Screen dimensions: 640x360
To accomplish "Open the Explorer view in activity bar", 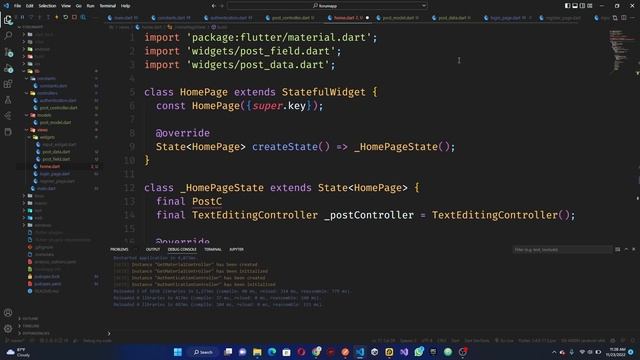I will (8, 20).
